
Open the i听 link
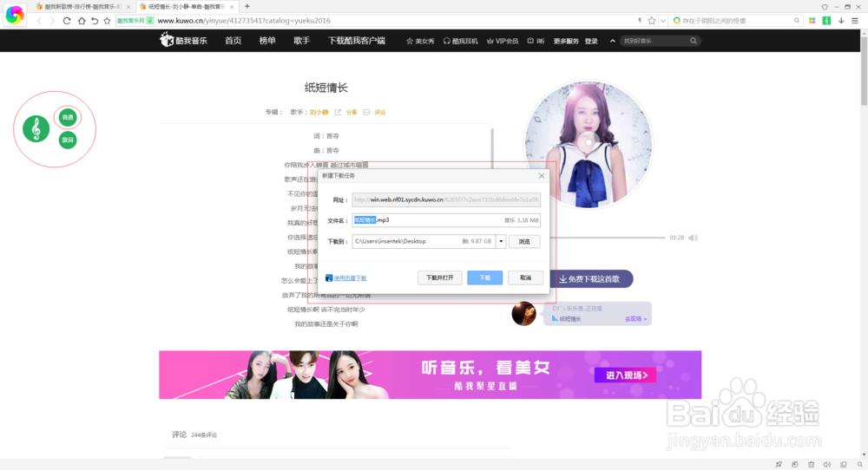pos(536,41)
